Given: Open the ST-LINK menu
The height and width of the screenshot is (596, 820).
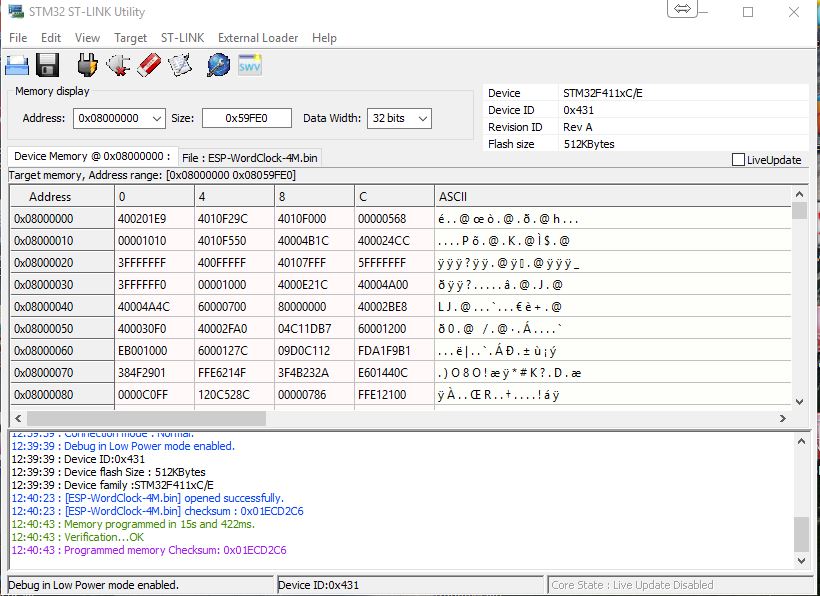Looking at the screenshot, I should coord(182,38).
